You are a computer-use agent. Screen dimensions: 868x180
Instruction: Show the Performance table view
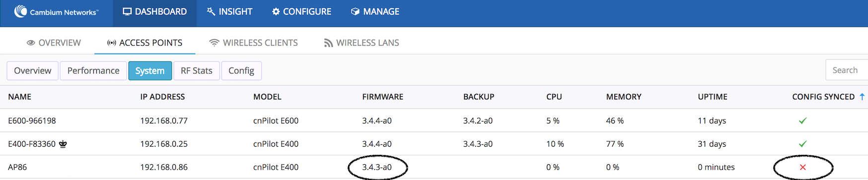tap(93, 70)
